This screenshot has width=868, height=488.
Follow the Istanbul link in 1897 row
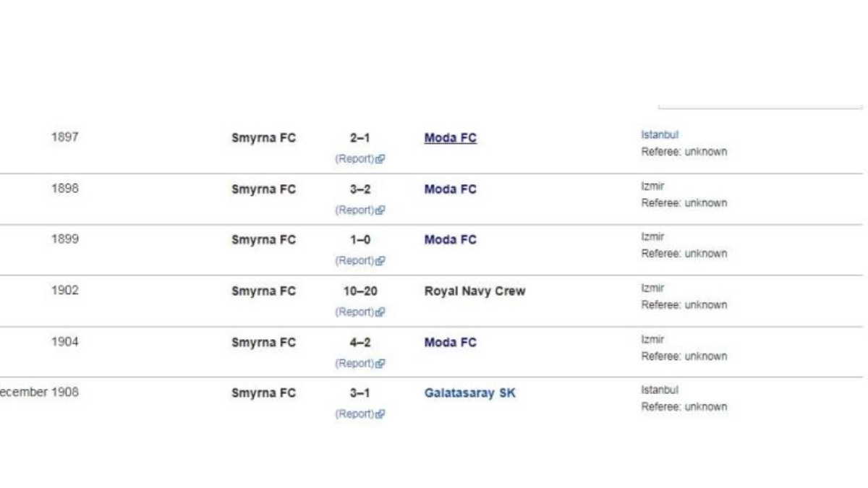(660, 134)
